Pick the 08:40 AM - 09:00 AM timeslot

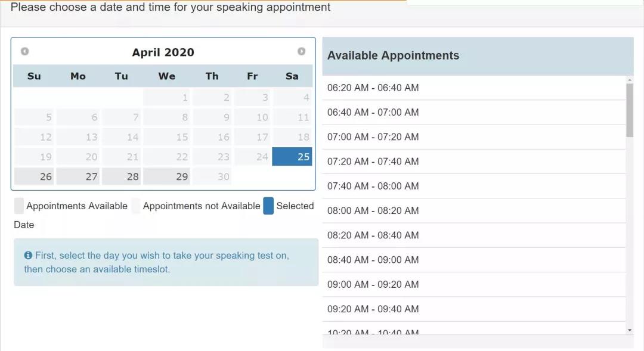pos(373,260)
